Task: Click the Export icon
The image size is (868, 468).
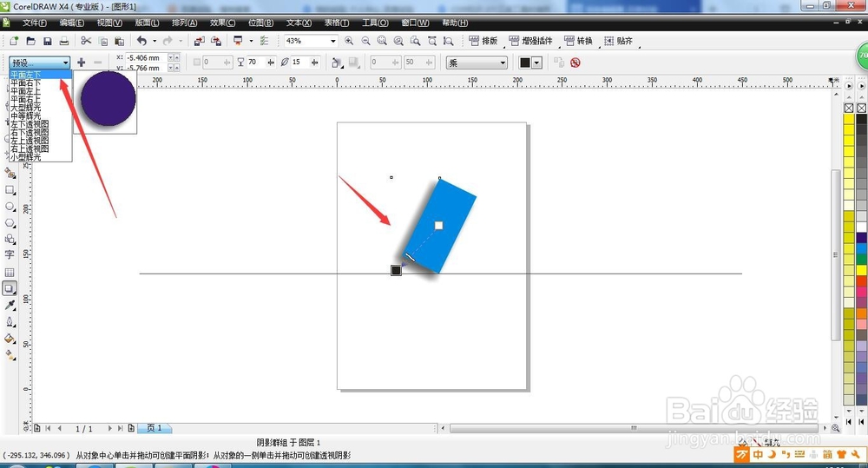Action: click(x=216, y=41)
